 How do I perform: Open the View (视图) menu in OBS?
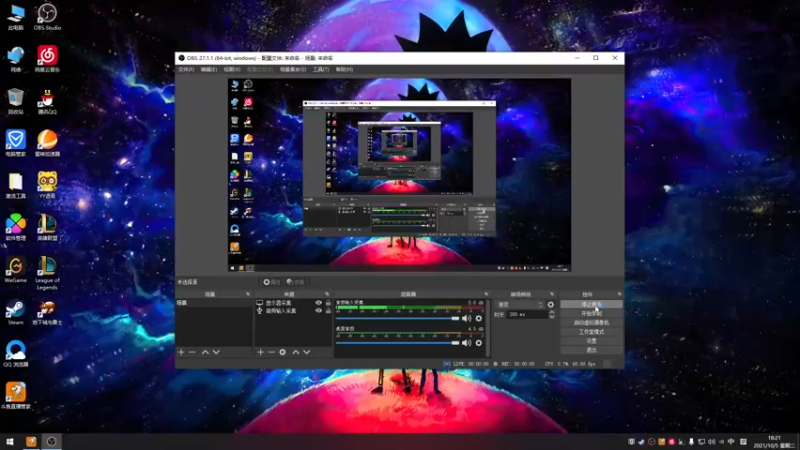tap(232, 69)
